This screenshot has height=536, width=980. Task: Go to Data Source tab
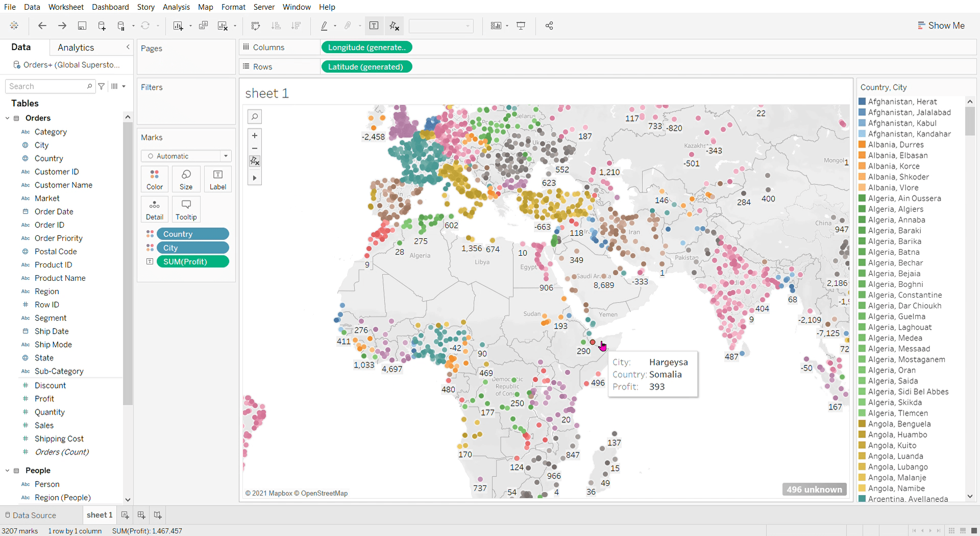[30, 515]
